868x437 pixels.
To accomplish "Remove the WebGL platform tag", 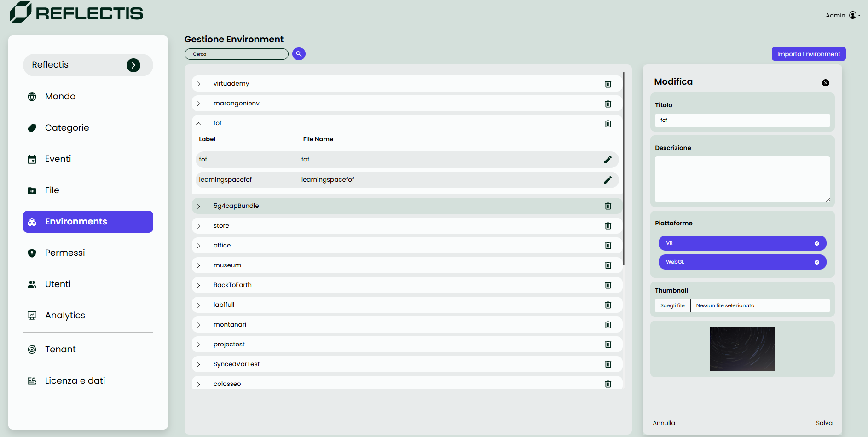I will click(x=816, y=262).
